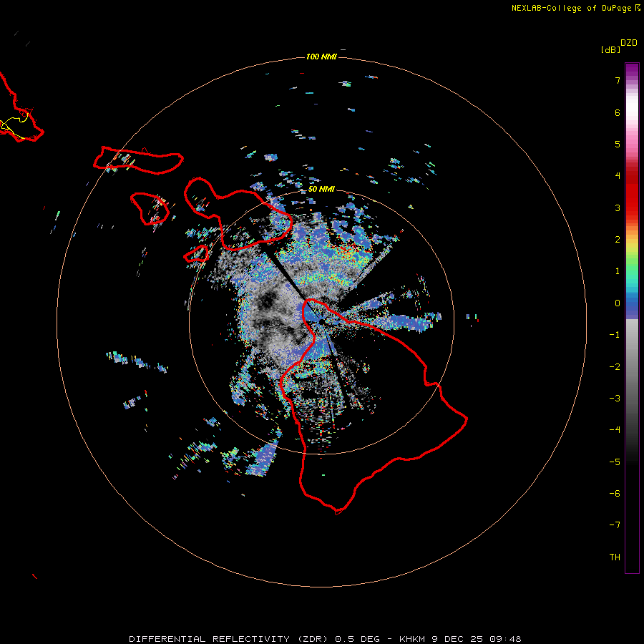Click the 09:48 timestamp in the caption
This screenshot has width=644, height=644.
click(505, 639)
